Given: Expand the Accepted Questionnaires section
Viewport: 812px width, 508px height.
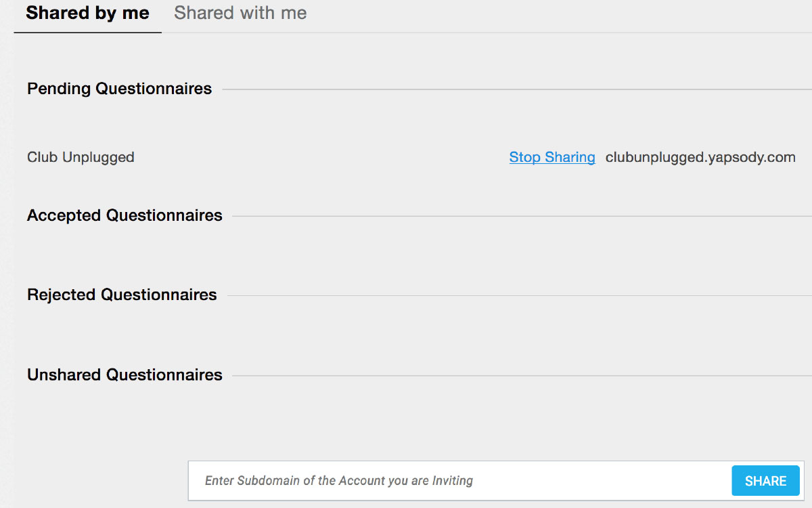Looking at the screenshot, I should [124, 215].
